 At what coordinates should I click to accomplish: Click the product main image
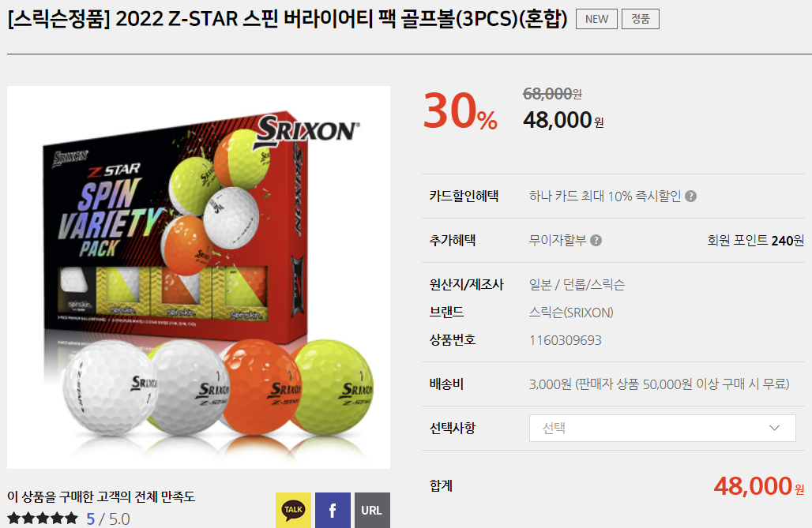point(198,278)
